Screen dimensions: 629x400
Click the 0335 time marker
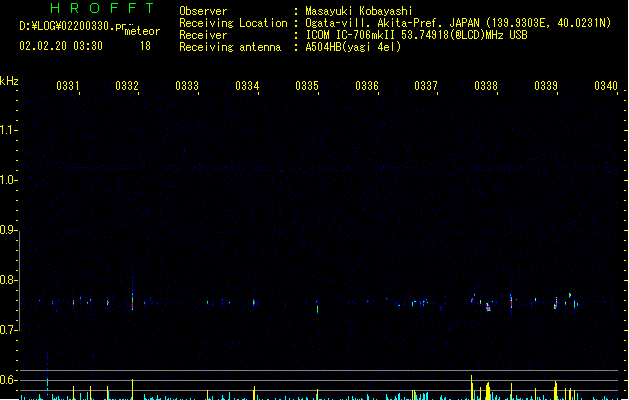(x=307, y=86)
